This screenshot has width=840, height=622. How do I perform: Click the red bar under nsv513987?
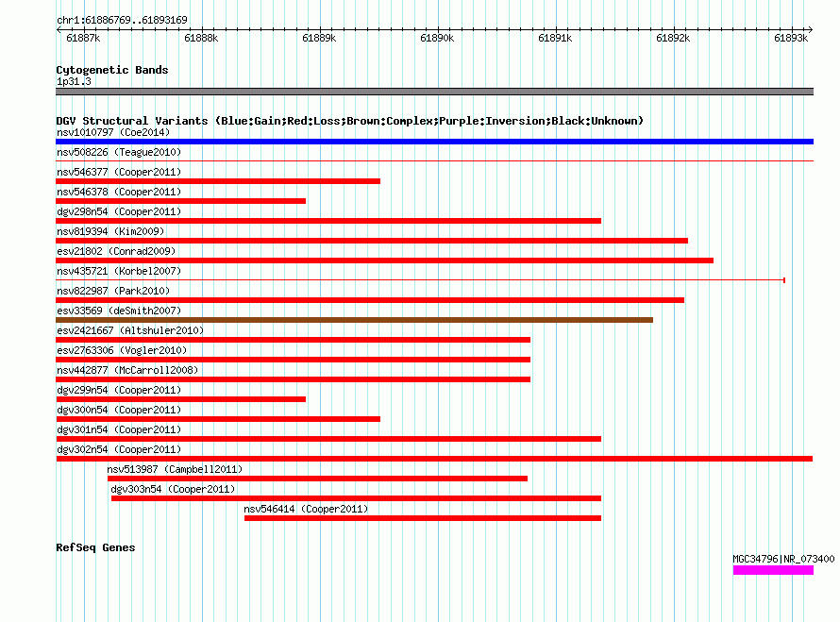point(317,479)
